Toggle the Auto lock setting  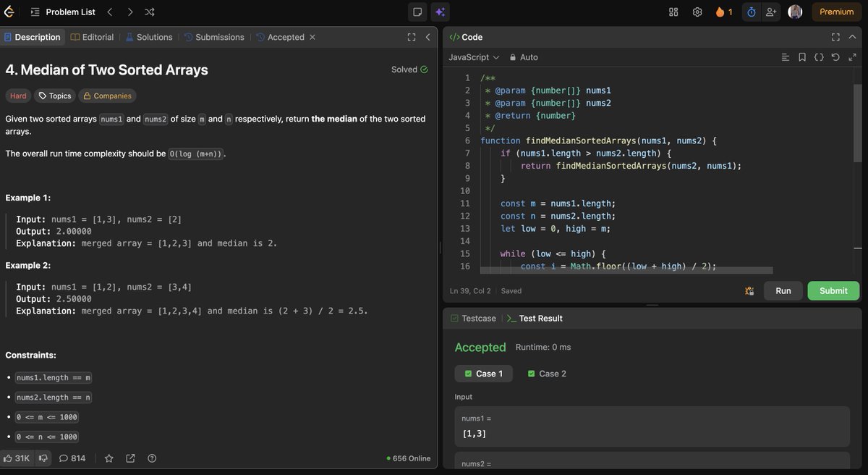click(524, 57)
